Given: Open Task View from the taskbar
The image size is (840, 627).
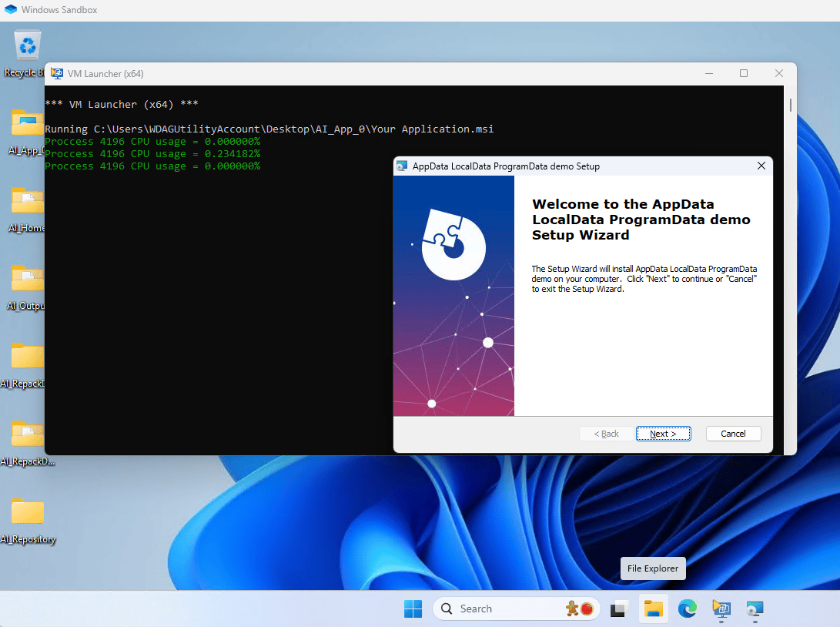Looking at the screenshot, I should tap(619, 609).
